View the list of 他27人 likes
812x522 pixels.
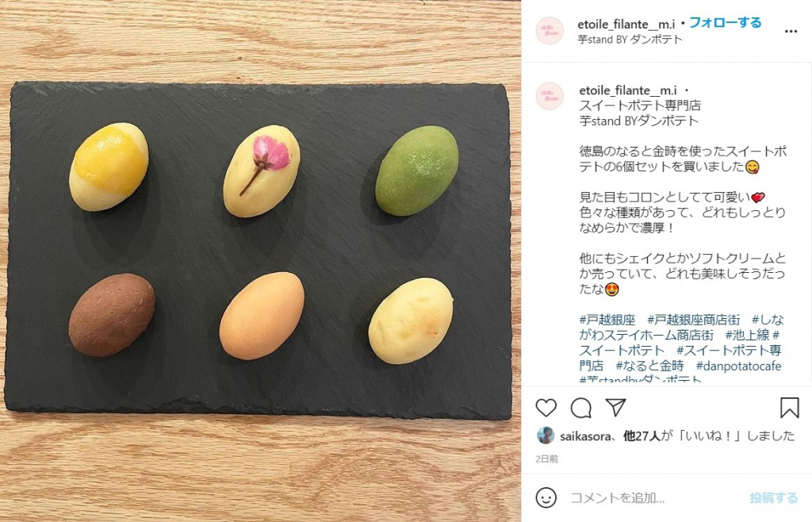click(x=642, y=436)
